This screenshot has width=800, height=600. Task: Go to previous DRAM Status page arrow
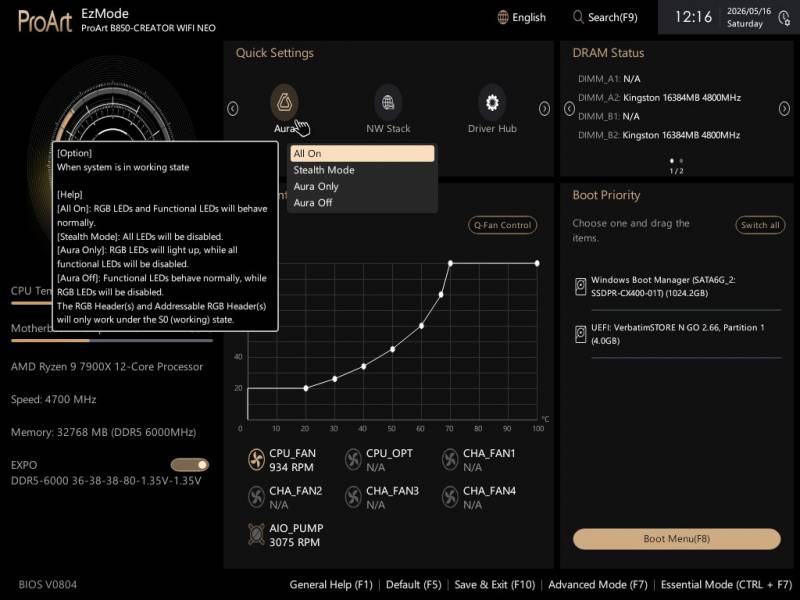point(569,109)
